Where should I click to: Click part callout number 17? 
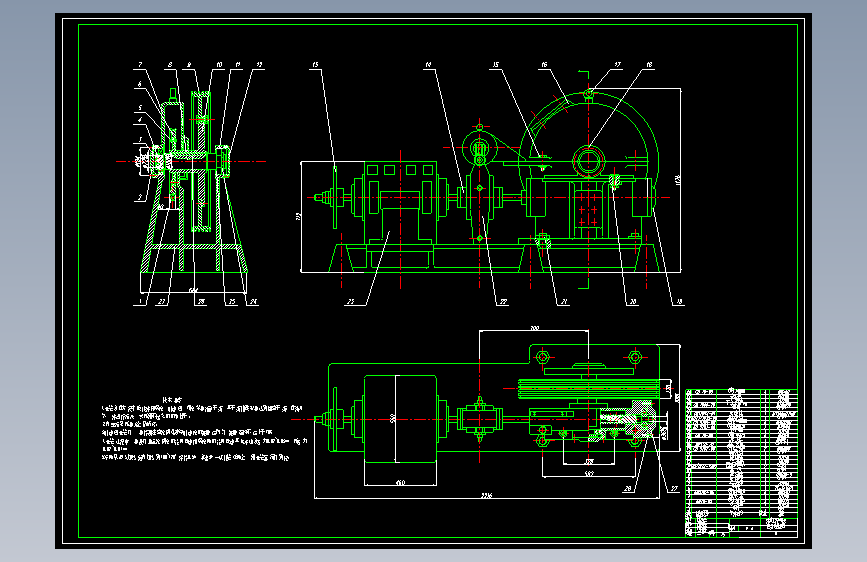pyautogui.click(x=618, y=65)
